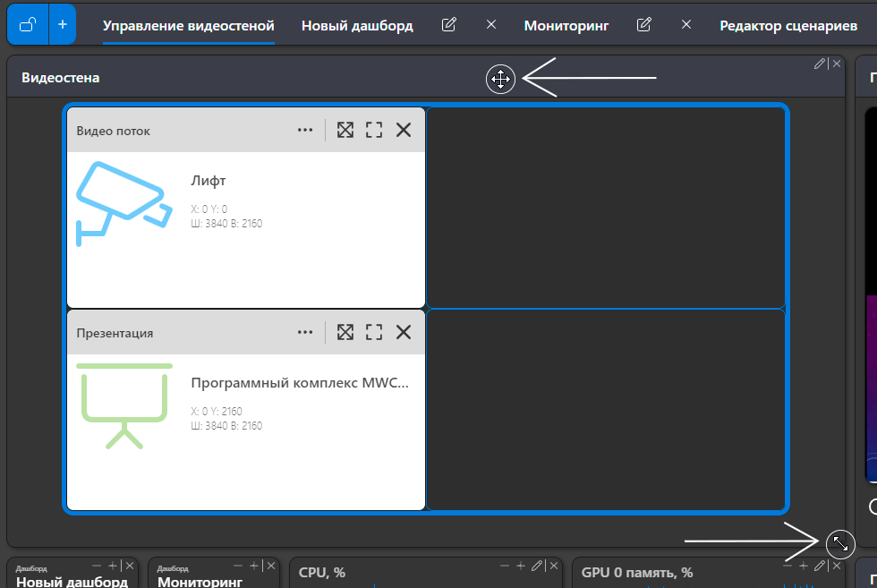Image resolution: width=877 pixels, height=588 pixels.
Task: Open the Новый дашборд tab
Action: [357, 26]
